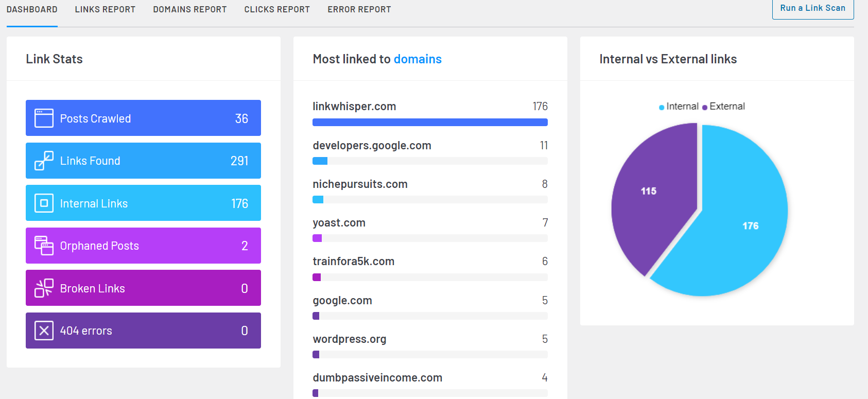The height and width of the screenshot is (399, 868).
Task: Open the Broken Links stat row
Action: pyautogui.click(x=143, y=288)
